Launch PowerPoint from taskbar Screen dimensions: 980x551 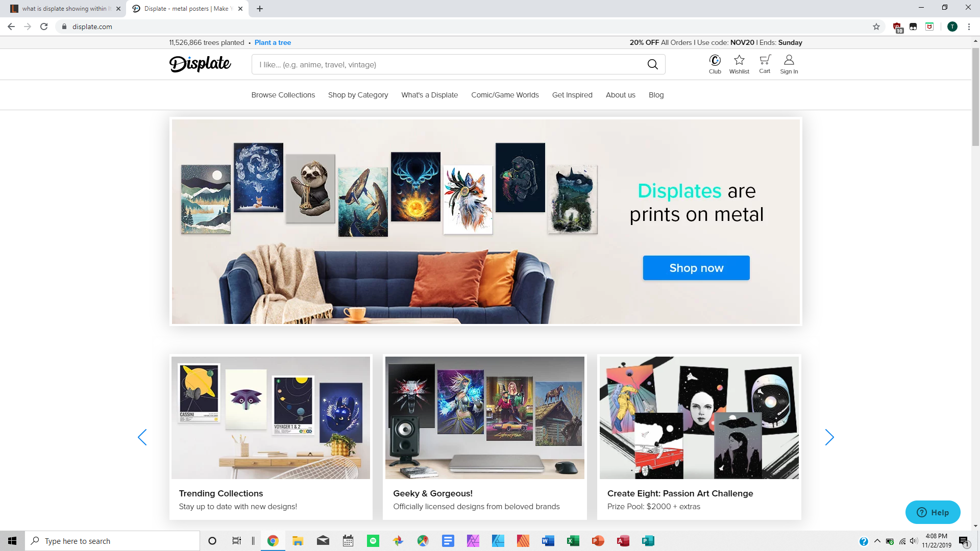(x=598, y=541)
